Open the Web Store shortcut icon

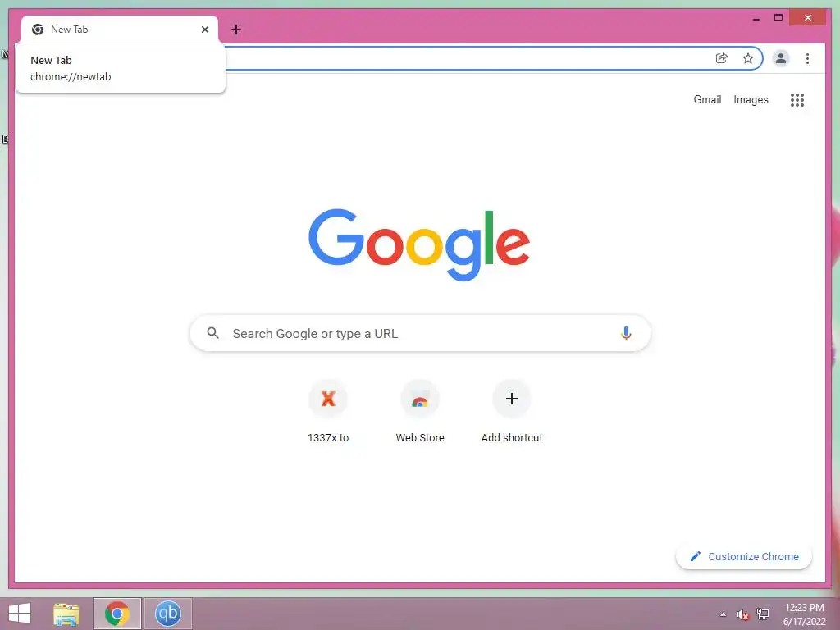tap(420, 399)
